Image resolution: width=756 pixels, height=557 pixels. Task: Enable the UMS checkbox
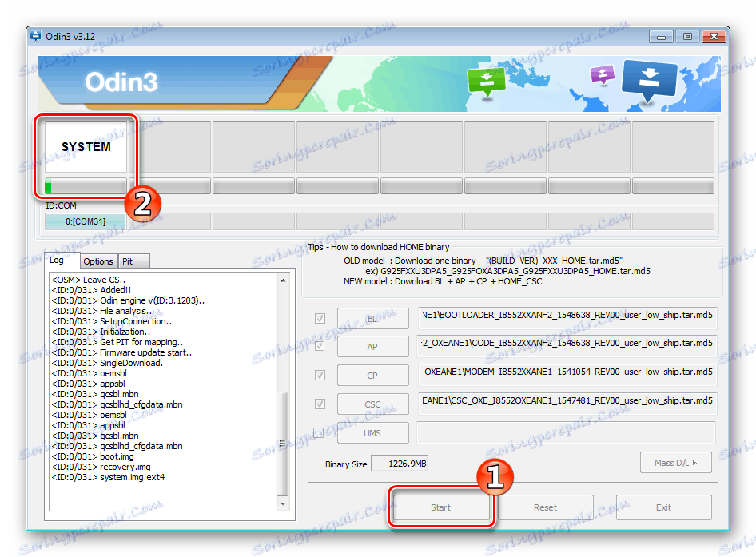coord(319,432)
